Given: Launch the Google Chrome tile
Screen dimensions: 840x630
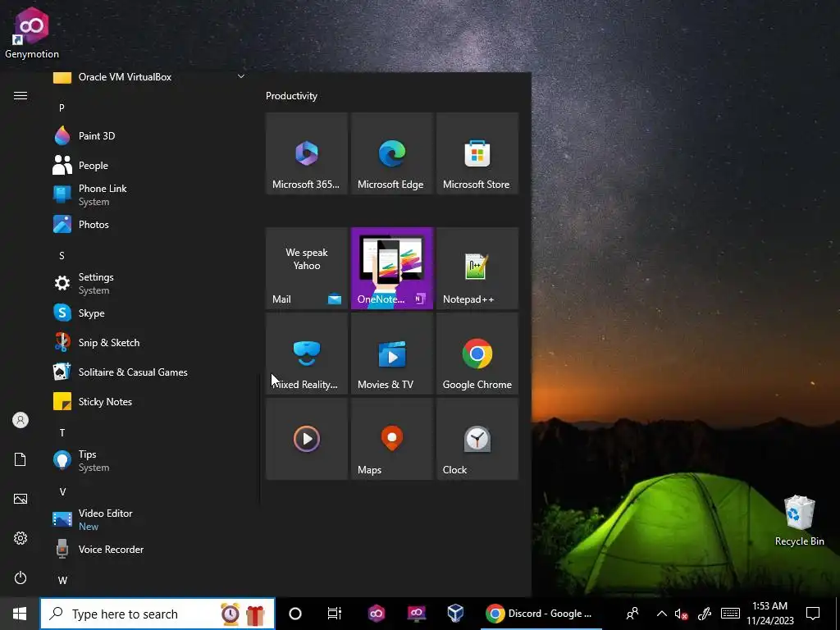Looking at the screenshot, I should pos(477,354).
